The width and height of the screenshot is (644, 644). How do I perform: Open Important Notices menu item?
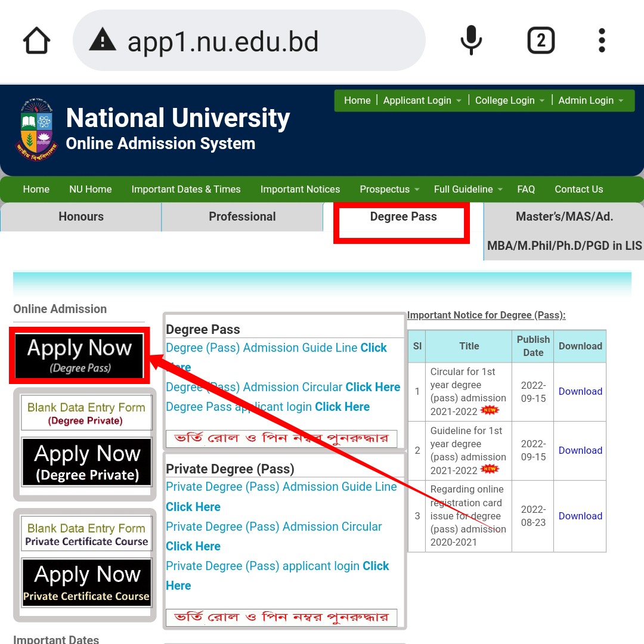[300, 190]
